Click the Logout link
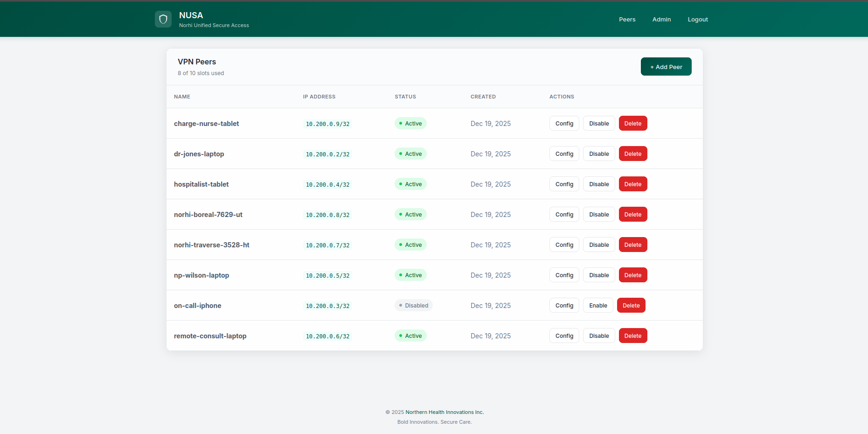 [x=698, y=19]
